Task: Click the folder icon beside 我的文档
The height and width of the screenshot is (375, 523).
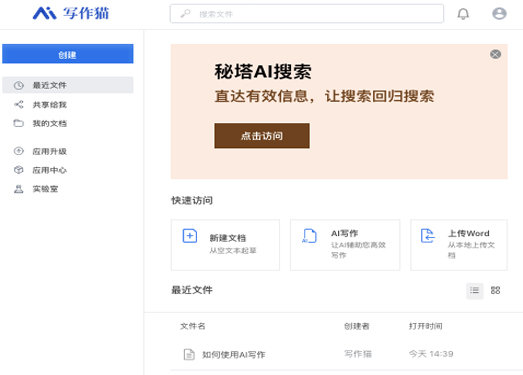Action: point(19,123)
